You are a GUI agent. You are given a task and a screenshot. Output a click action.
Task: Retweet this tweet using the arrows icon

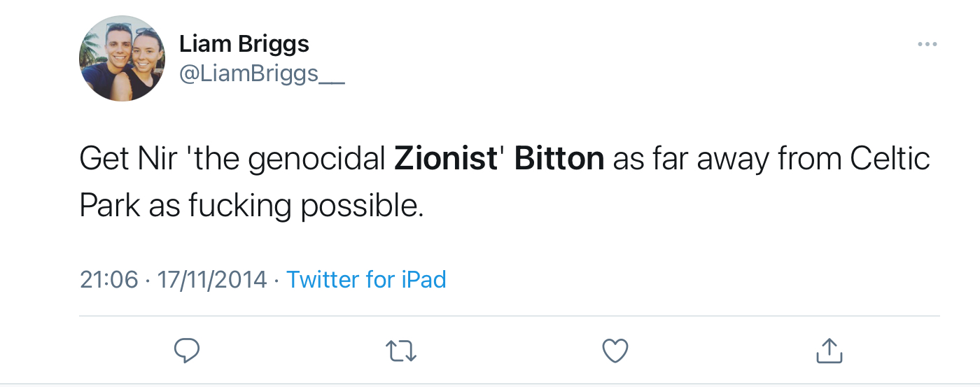(x=402, y=351)
